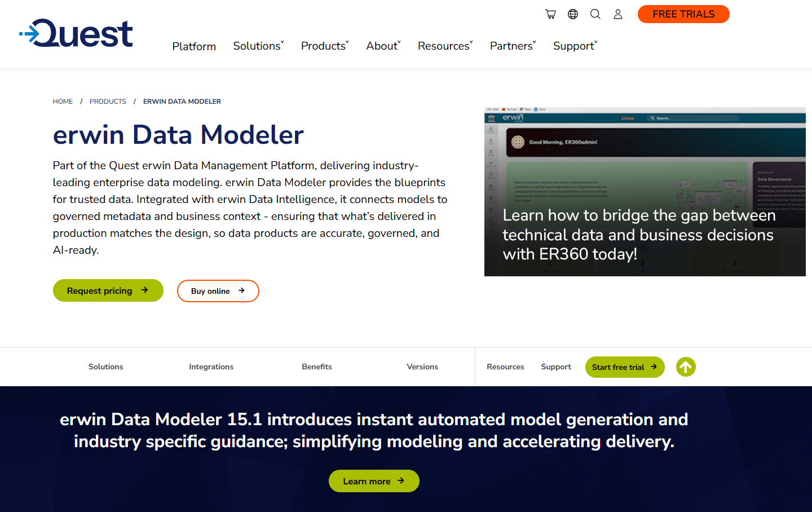
Task: Click the Quest logo
Action: (77, 34)
